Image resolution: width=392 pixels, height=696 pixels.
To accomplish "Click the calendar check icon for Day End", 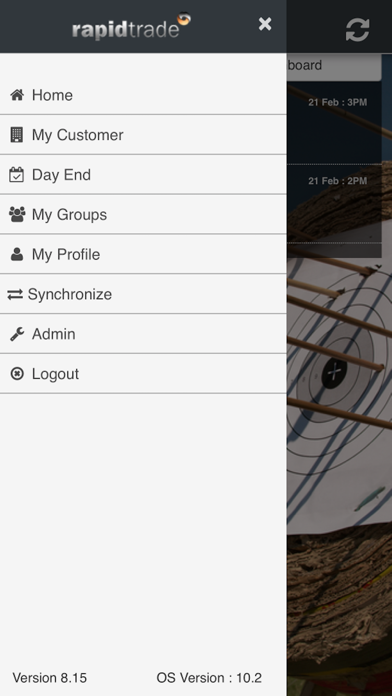I will (17, 174).
